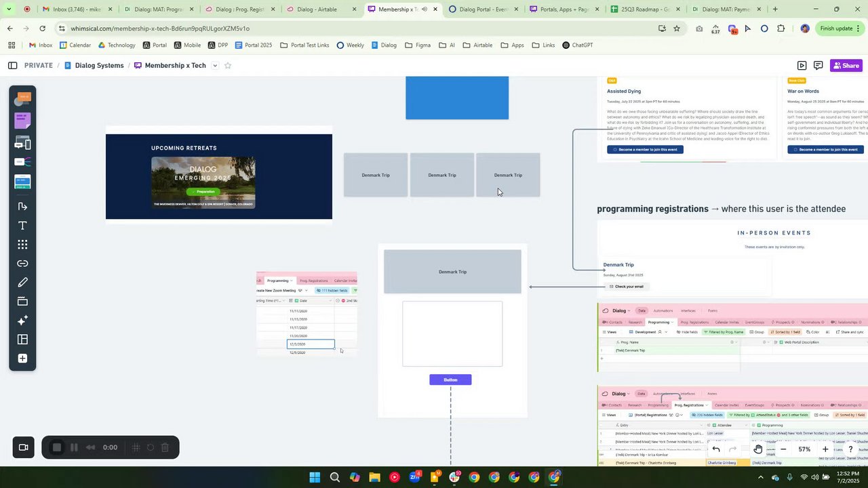Reload the Whimsical page
Image resolution: width=868 pixels, height=488 pixels.
point(42,28)
